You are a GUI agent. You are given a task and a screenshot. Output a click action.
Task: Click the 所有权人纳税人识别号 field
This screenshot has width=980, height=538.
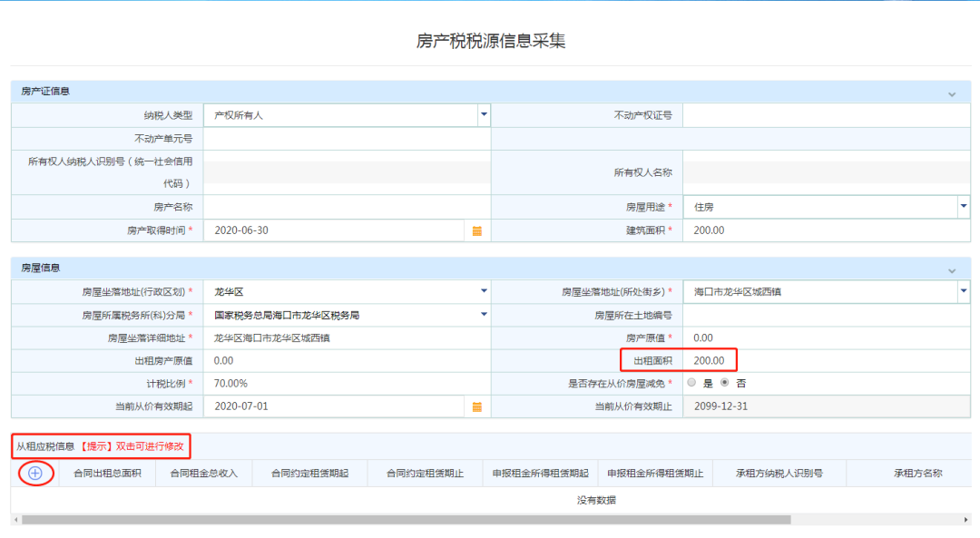[347, 172]
